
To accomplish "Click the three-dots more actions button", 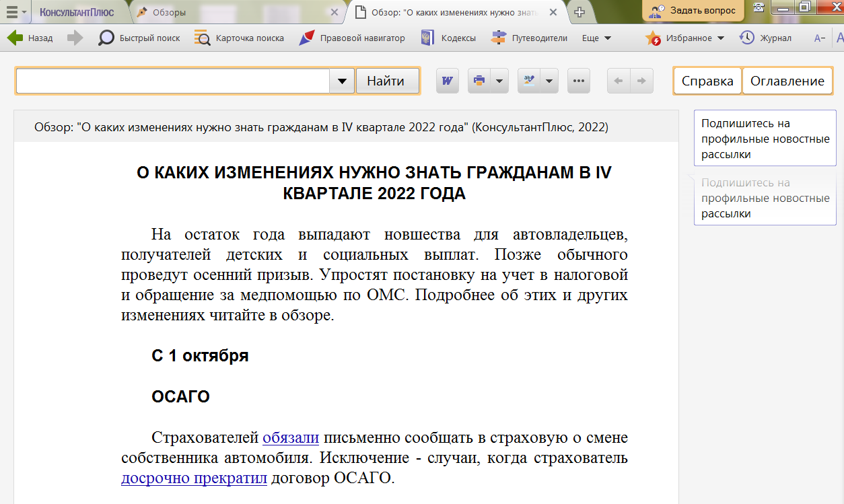I will pyautogui.click(x=578, y=81).
